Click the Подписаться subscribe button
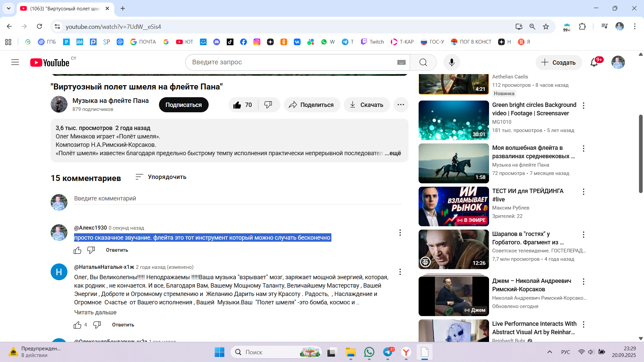 click(183, 105)
